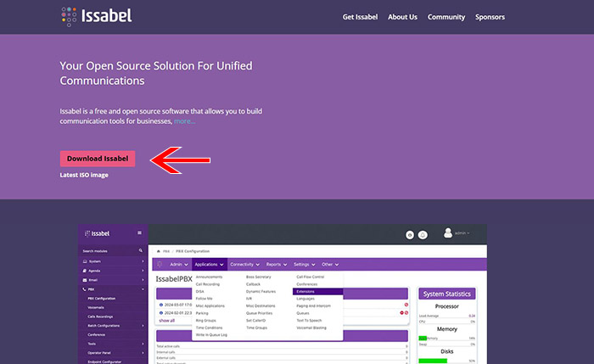This screenshot has width=594, height=364.
Task: Expand the System sidebar arrow
Action: tap(143, 261)
